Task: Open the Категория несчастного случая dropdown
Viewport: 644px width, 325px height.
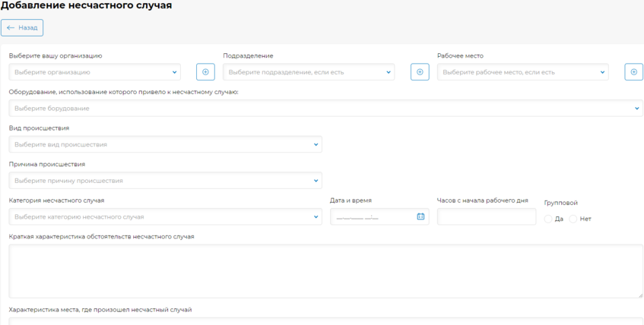Action: (x=165, y=216)
